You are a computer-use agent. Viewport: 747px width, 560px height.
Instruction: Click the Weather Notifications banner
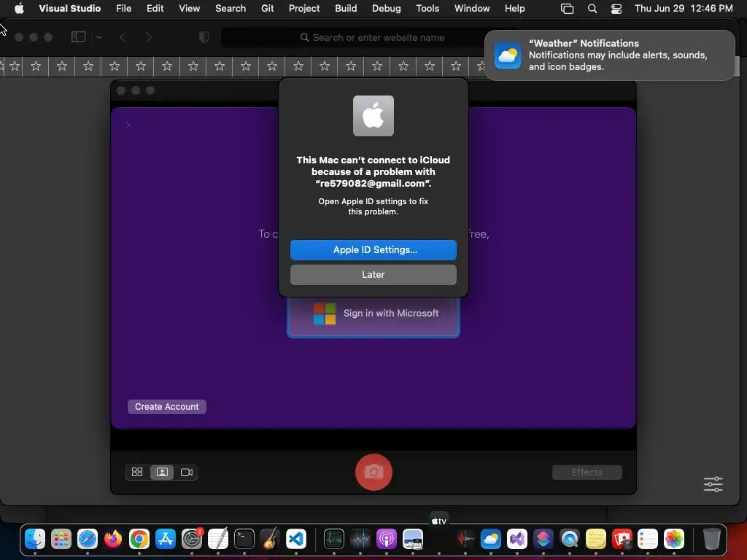point(609,55)
